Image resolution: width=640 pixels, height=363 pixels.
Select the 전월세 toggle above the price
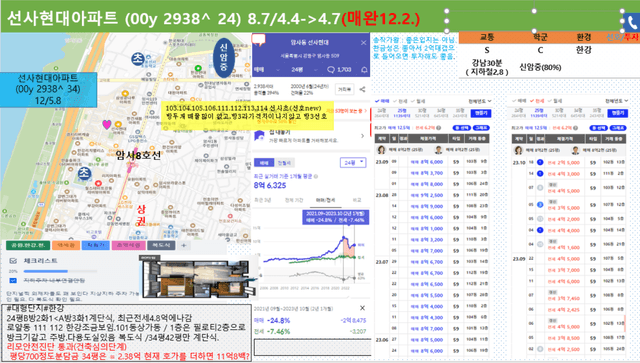[284, 163]
